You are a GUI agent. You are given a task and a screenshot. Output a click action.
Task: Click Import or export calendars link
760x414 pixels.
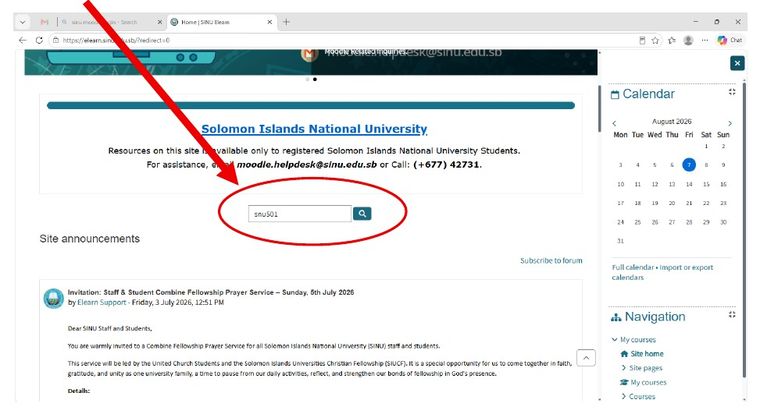(x=662, y=272)
